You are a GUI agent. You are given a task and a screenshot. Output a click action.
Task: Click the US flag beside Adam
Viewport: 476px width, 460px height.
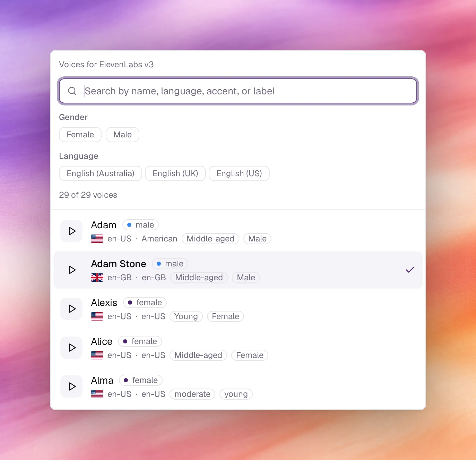[97, 239]
